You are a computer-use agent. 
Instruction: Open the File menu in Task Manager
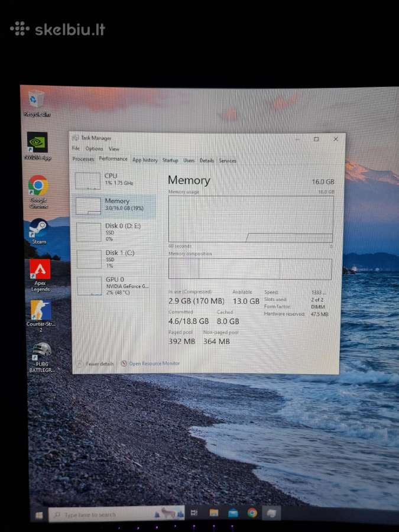coord(76,148)
